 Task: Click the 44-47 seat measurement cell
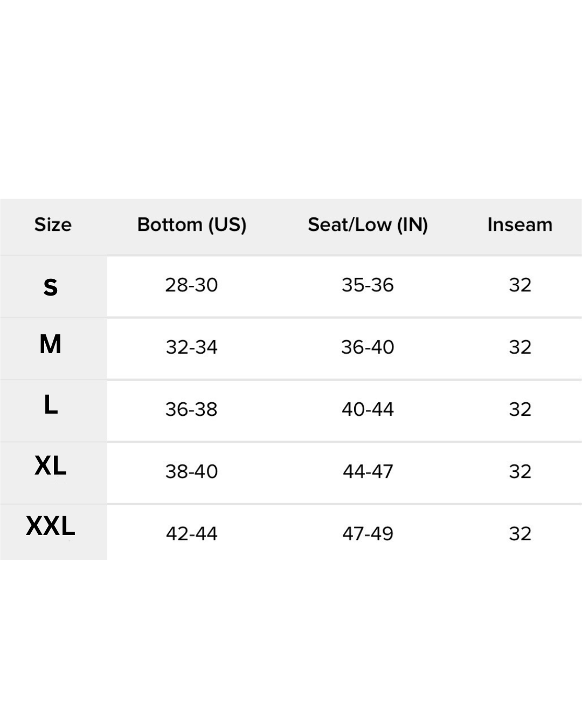click(368, 471)
